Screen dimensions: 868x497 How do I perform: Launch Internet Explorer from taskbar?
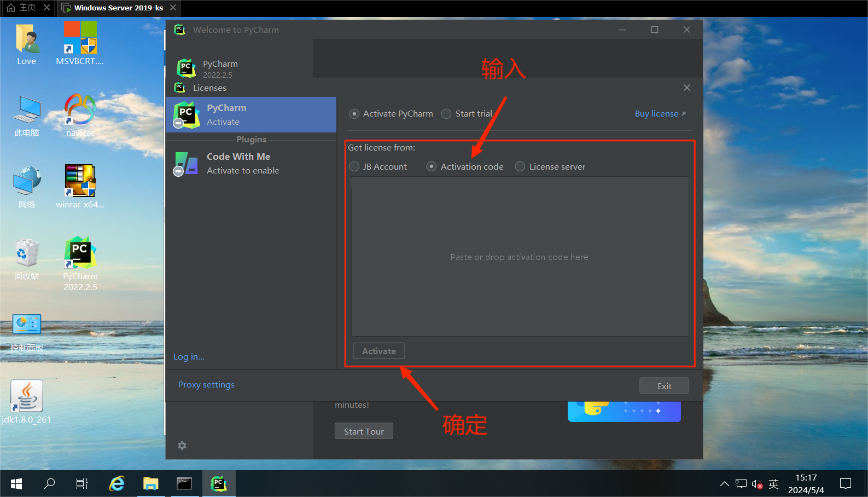[x=117, y=484]
